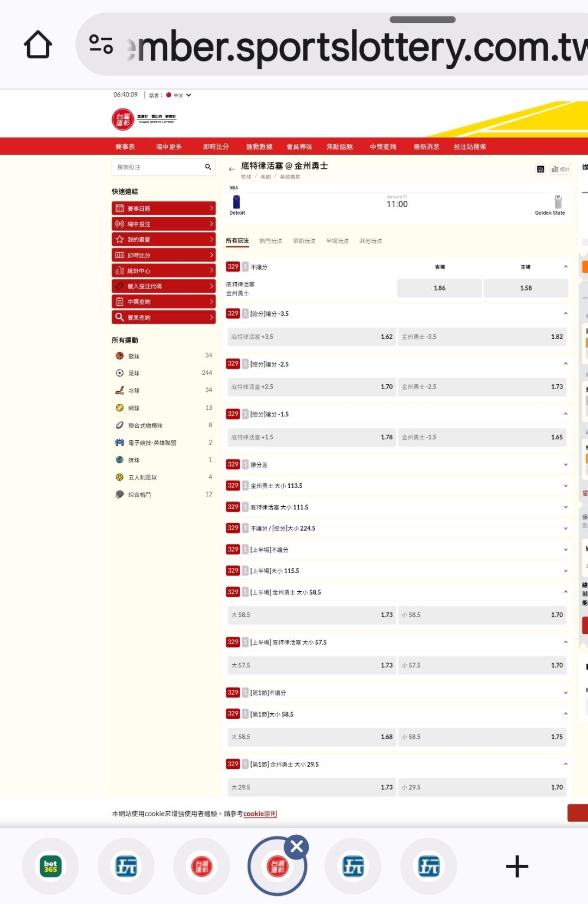This screenshot has height=904, width=588.
Task: Pick the 客場 1.86 moneyline odds
Action: pyautogui.click(x=439, y=288)
